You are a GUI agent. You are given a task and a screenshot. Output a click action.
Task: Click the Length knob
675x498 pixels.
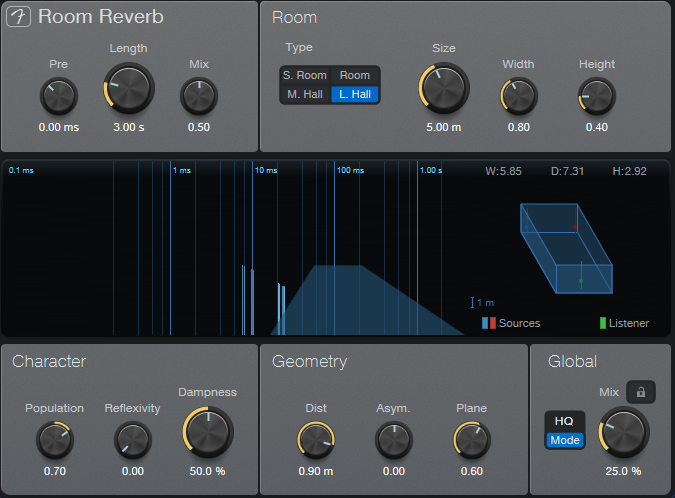pos(129,88)
